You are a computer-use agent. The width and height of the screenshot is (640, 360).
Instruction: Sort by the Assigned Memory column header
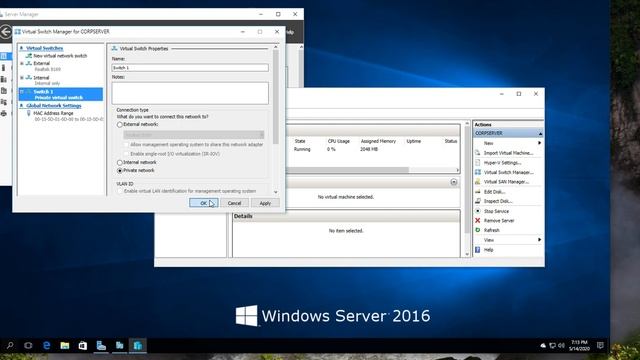(x=378, y=141)
